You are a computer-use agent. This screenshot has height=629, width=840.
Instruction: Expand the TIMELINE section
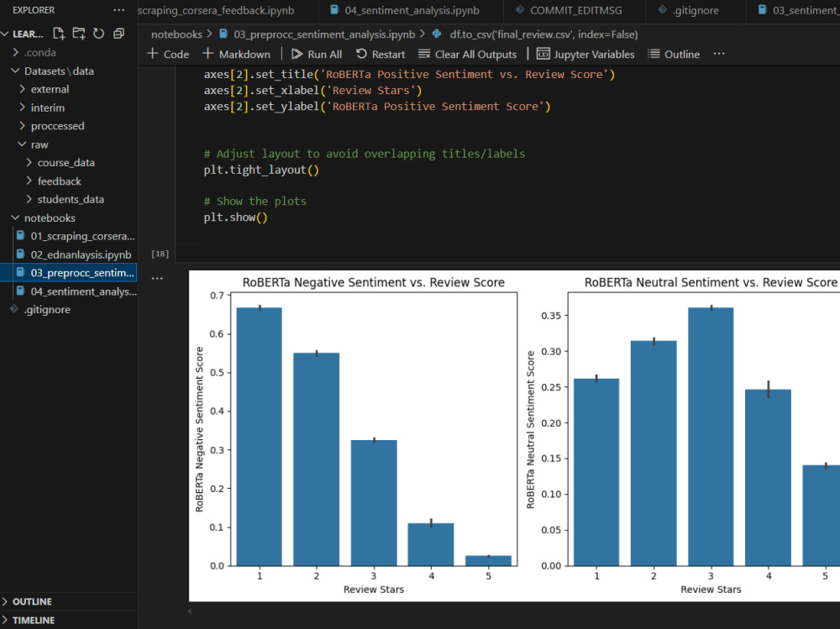pyautogui.click(x=69, y=620)
